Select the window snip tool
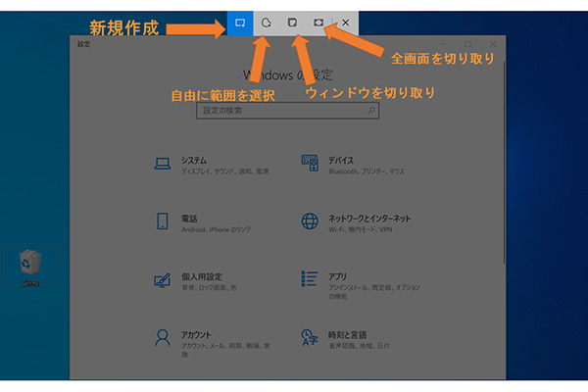 (x=292, y=23)
